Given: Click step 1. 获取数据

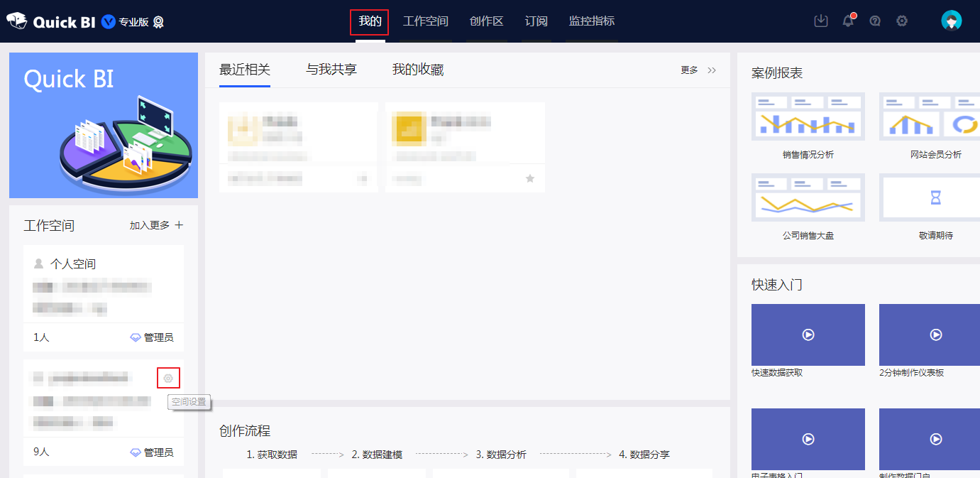Looking at the screenshot, I should click(x=272, y=455).
